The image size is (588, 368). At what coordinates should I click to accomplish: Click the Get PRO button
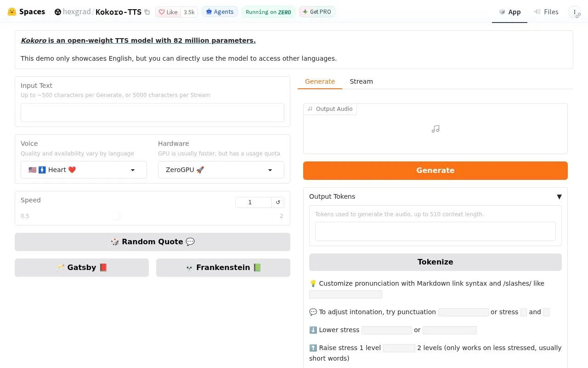317,12
